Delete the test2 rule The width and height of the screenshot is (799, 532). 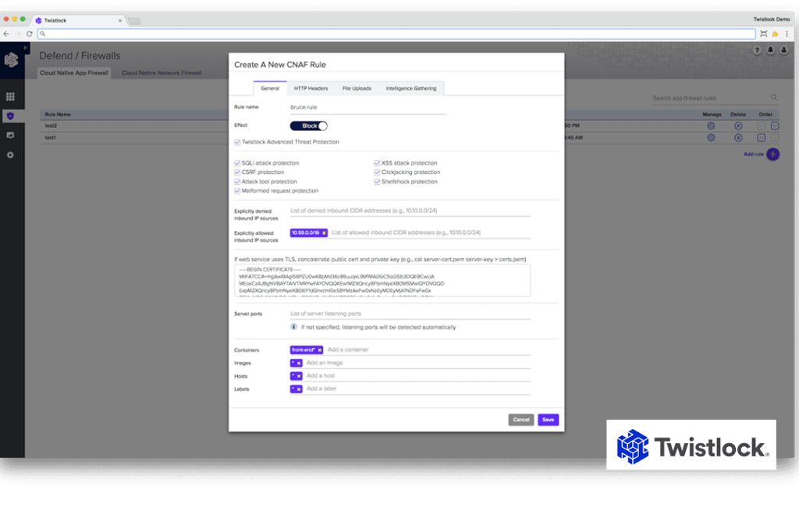pyautogui.click(x=738, y=126)
